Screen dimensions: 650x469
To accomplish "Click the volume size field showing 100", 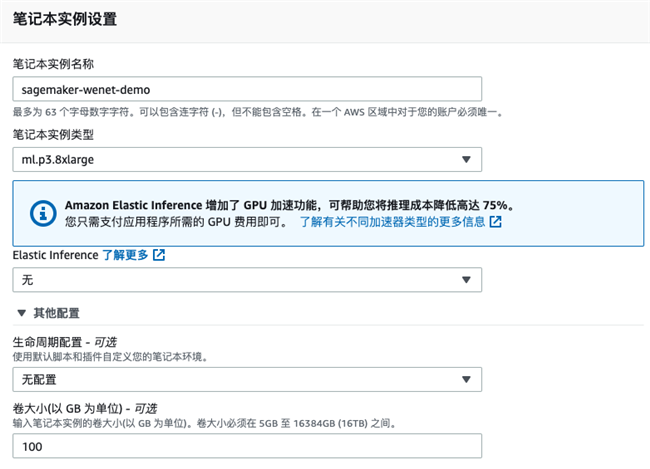I will [247, 446].
